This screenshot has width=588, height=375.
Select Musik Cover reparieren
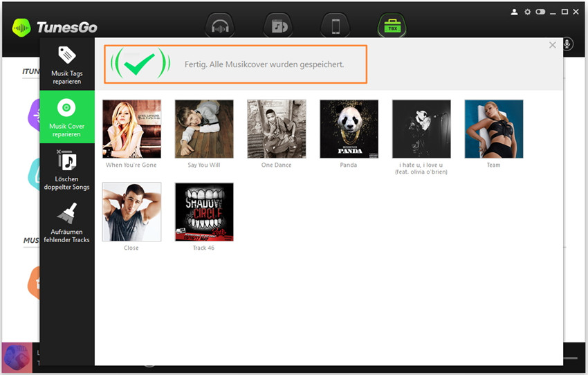coord(67,118)
